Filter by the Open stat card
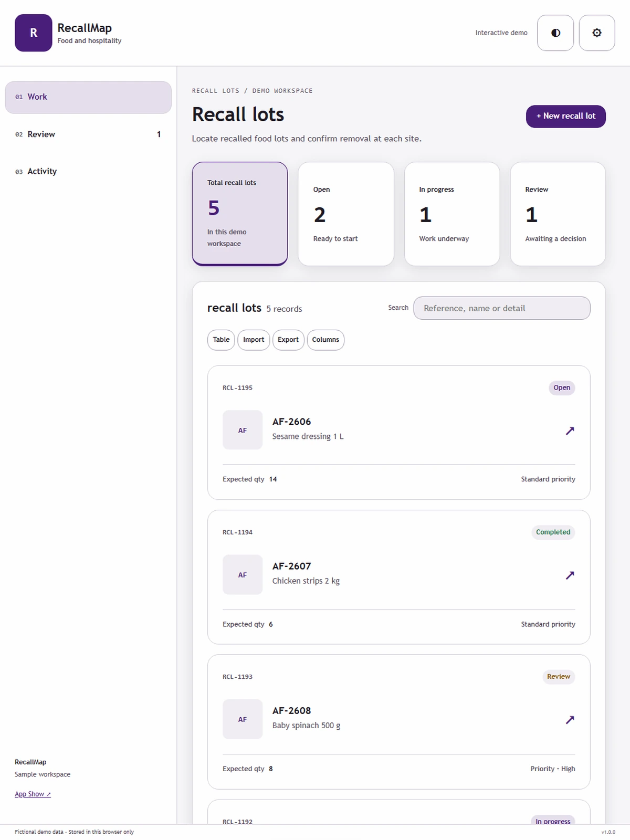The width and height of the screenshot is (630, 840). [x=346, y=214]
